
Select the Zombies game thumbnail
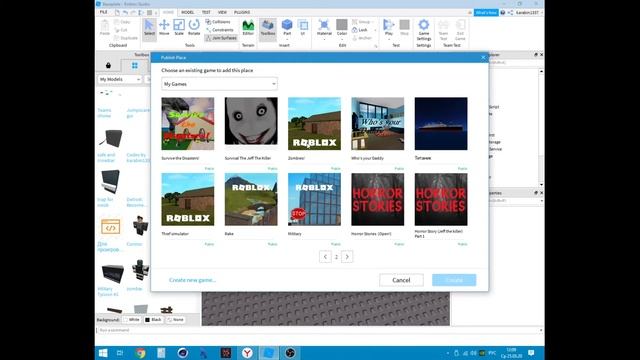point(314,124)
